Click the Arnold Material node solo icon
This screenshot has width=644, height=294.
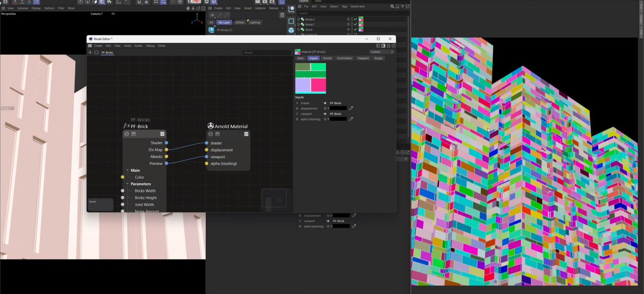point(211,134)
